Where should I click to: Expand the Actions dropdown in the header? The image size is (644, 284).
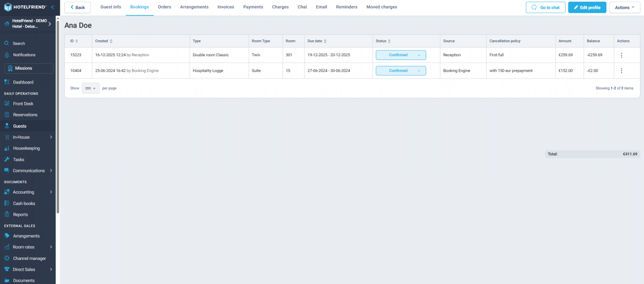click(624, 8)
